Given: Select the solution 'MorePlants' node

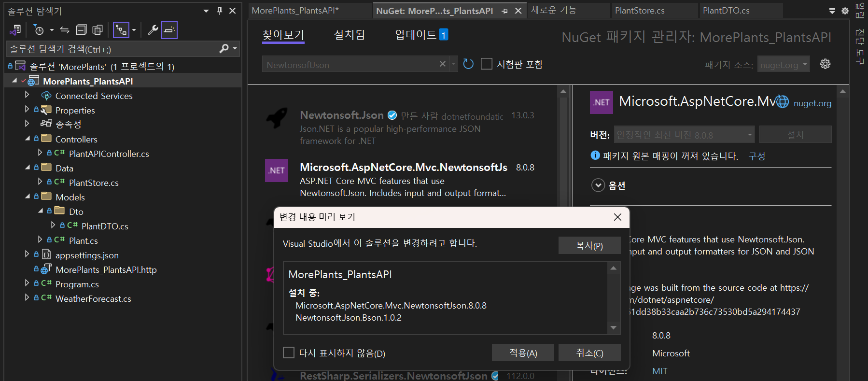Looking at the screenshot, I should [102, 66].
